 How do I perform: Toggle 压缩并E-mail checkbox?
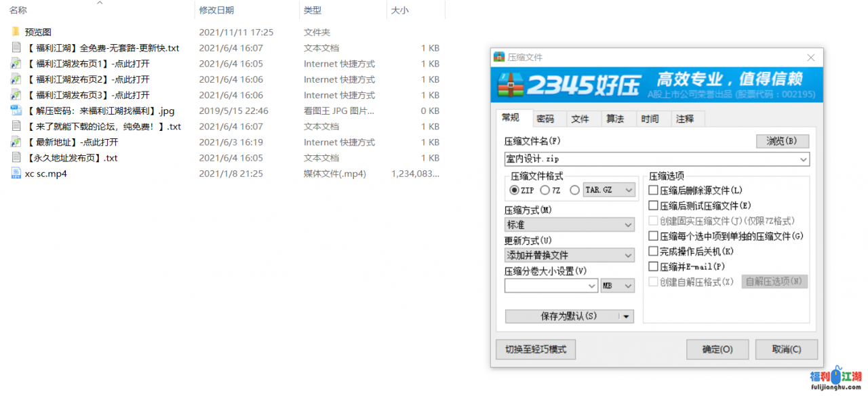point(654,266)
